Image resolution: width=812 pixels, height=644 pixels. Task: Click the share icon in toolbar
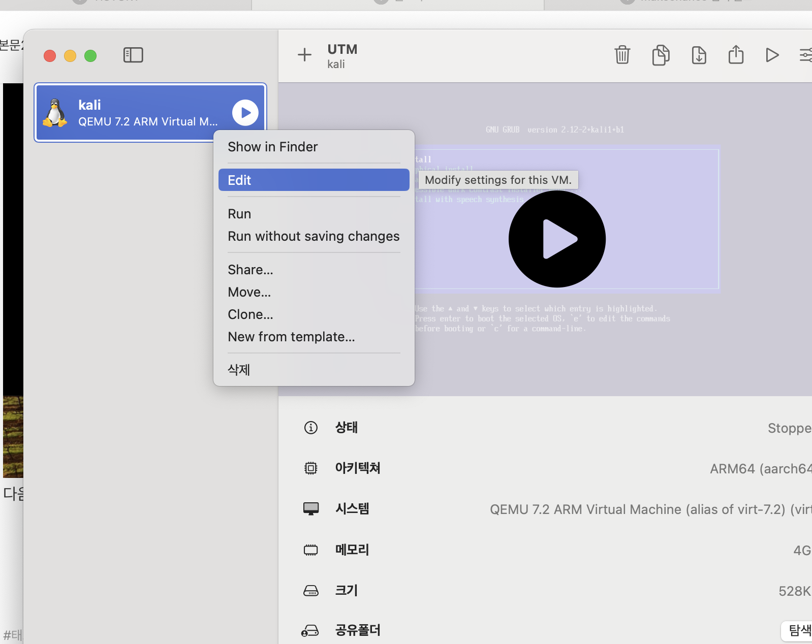(736, 54)
